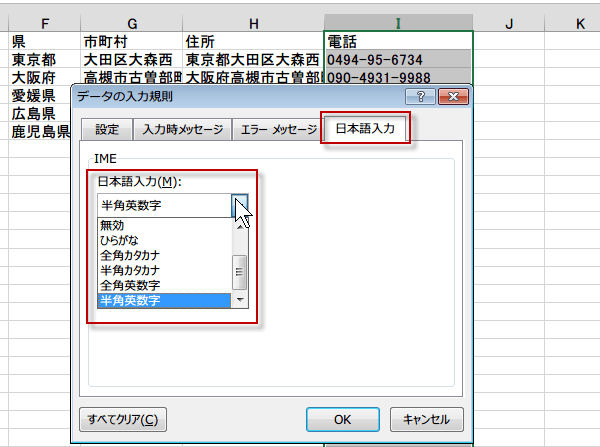The image size is (600, 447).
Task: Click the phone cell 090-4931-9988
Action: click(398, 77)
